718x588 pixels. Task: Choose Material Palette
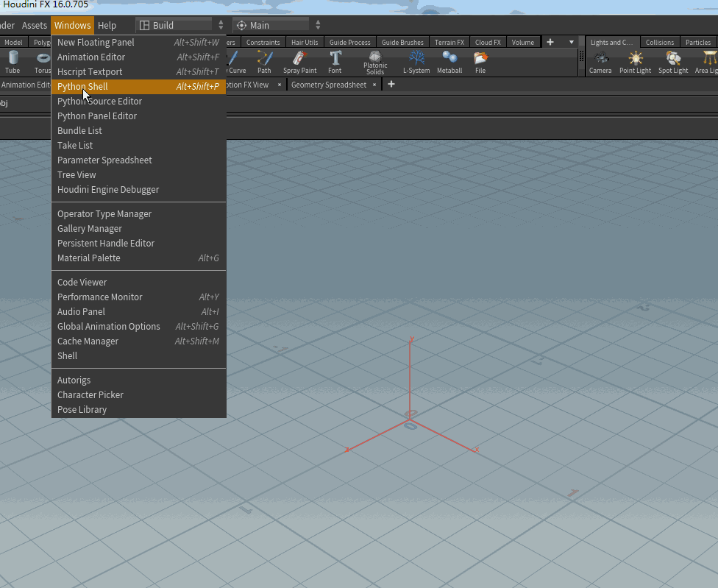tap(139, 258)
